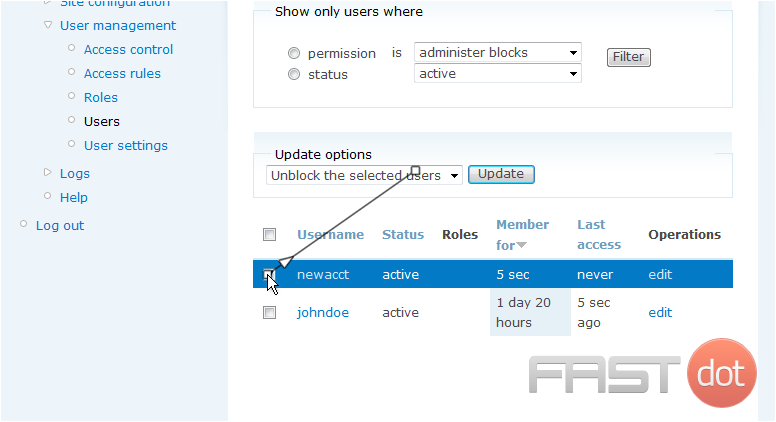This screenshot has width=776, height=422.
Task: Tick the select-all checkbox in table header
Action: 269,234
